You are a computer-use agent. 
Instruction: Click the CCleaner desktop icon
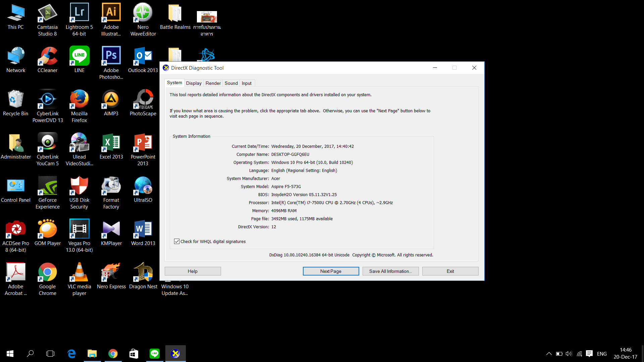pyautogui.click(x=47, y=56)
